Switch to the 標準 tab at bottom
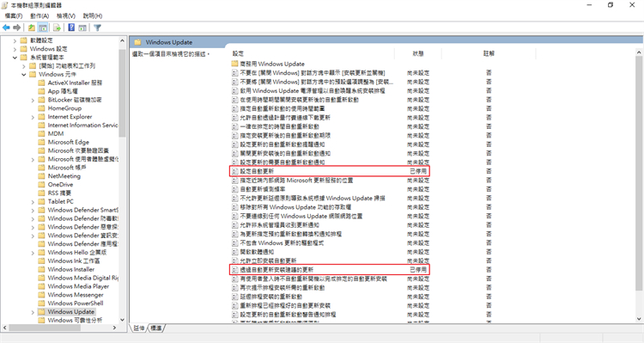This screenshot has height=343, width=644. click(156, 328)
